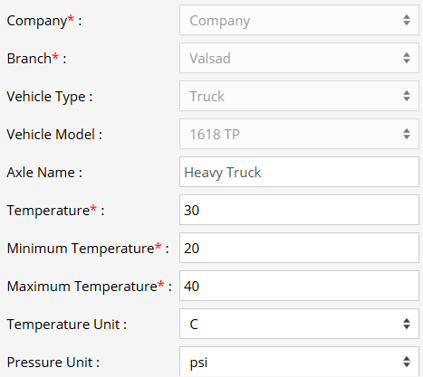Click the arrow icon in Vehicle Type select
The width and height of the screenshot is (423, 377).
tap(406, 96)
